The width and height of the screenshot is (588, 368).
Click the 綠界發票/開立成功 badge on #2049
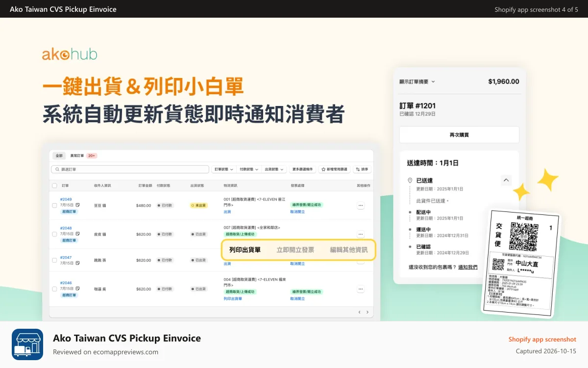tap(307, 205)
